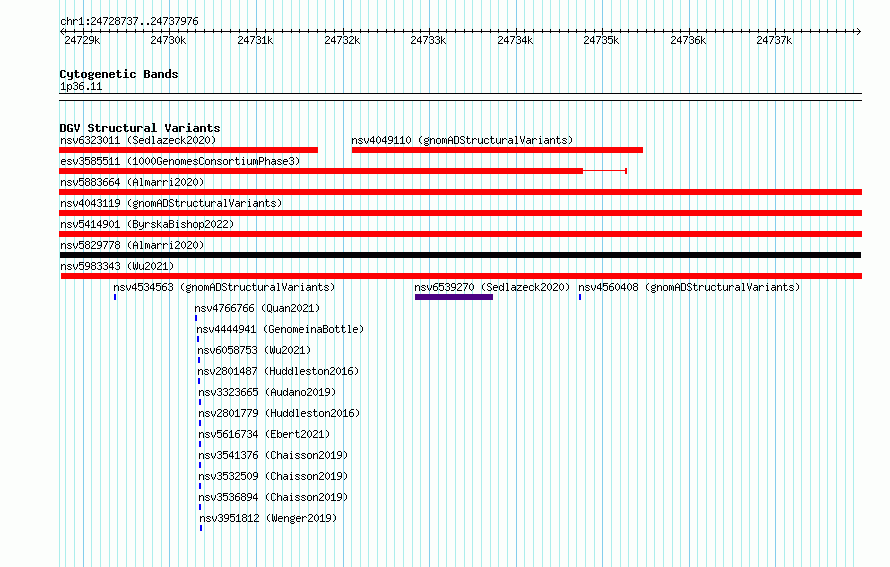
Task: Open the nsv5883664 (Almarri2020) variant label
Action: (132, 182)
